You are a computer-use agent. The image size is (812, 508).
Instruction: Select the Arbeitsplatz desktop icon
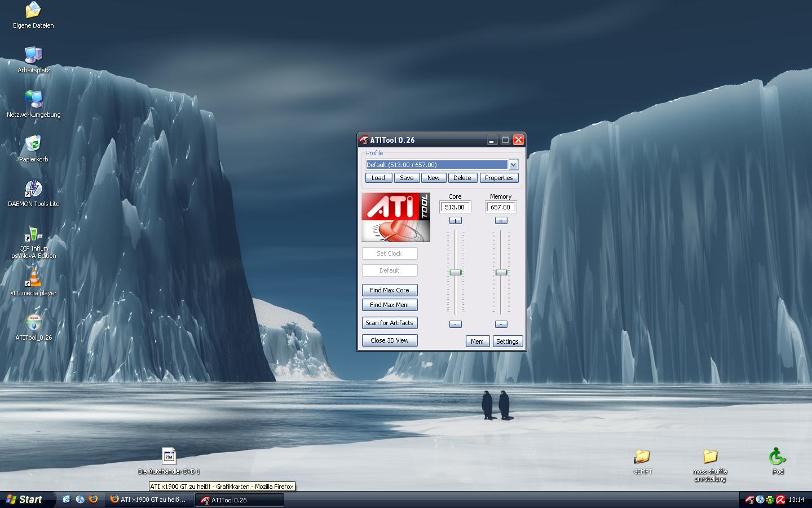click(x=33, y=59)
